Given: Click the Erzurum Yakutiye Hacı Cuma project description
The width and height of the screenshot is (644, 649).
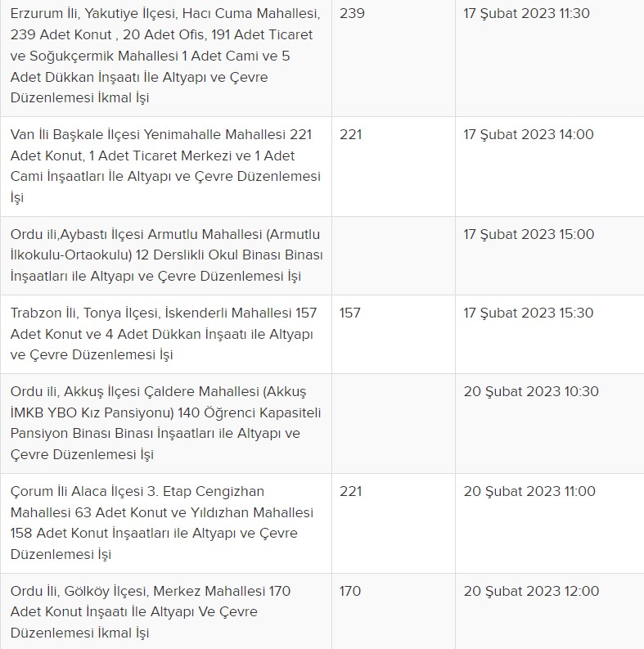Looking at the screenshot, I should point(165,56).
